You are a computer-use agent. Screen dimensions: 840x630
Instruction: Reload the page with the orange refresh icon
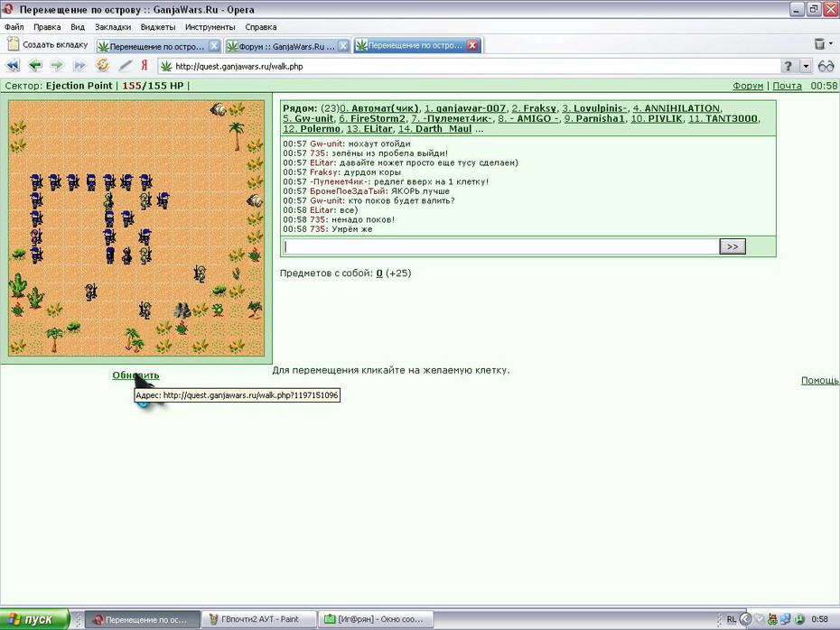click(x=102, y=65)
